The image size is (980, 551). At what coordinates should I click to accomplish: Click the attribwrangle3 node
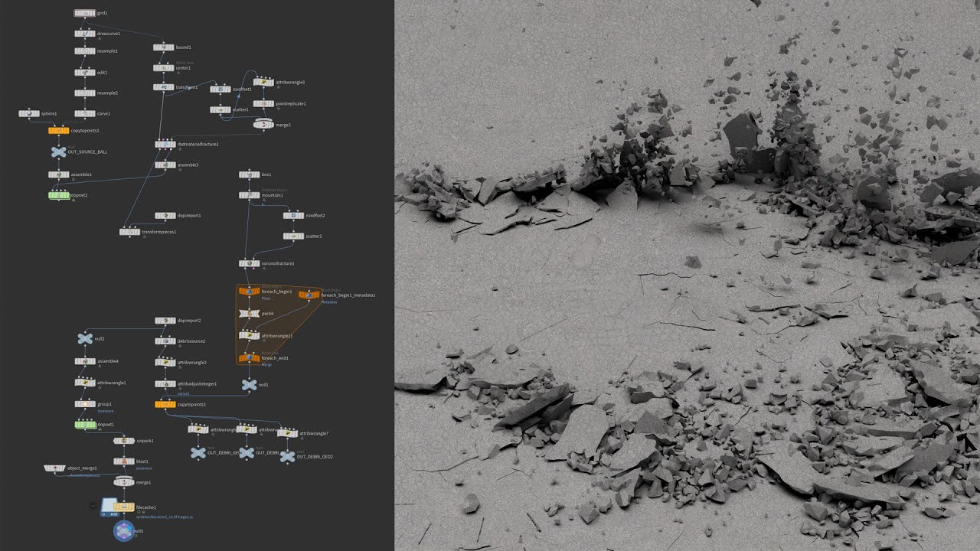coord(263,82)
